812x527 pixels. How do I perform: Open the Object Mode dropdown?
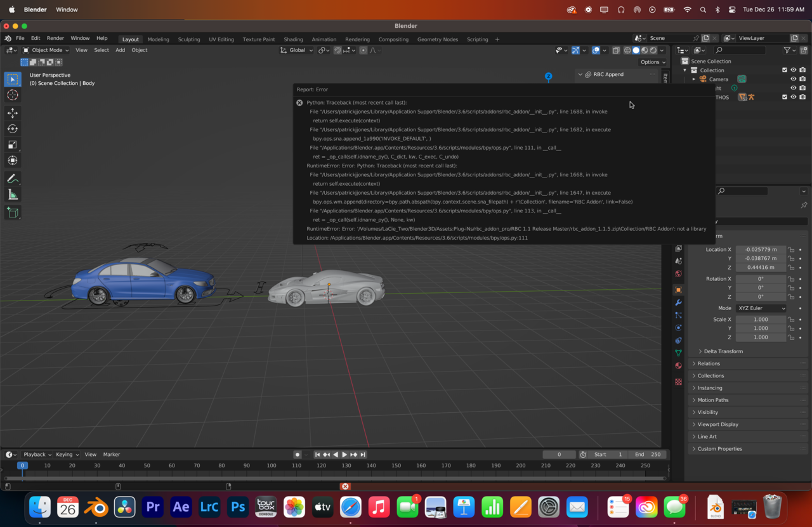pos(46,50)
